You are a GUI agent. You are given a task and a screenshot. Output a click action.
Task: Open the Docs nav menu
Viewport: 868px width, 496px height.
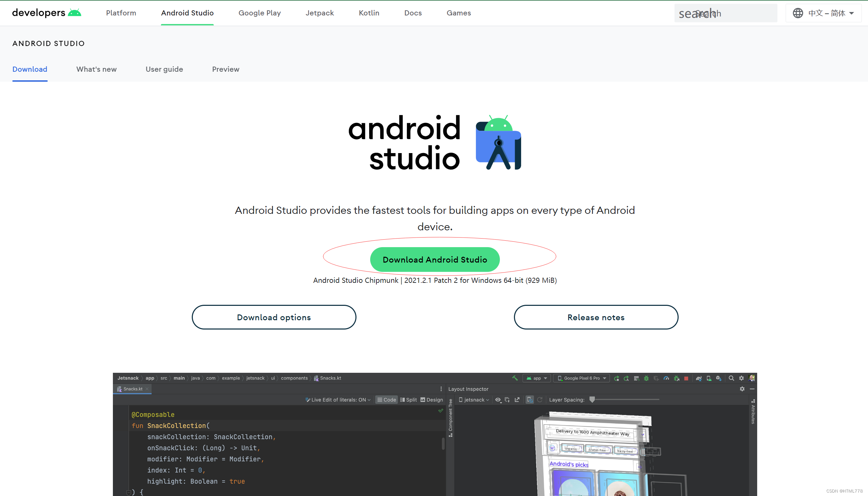tap(413, 13)
